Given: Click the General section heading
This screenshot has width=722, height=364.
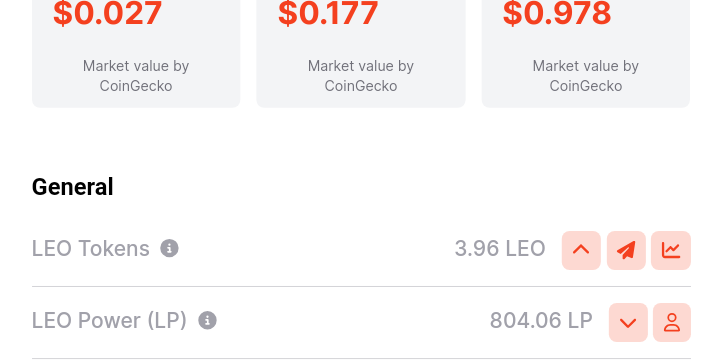Looking at the screenshot, I should (73, 187).
